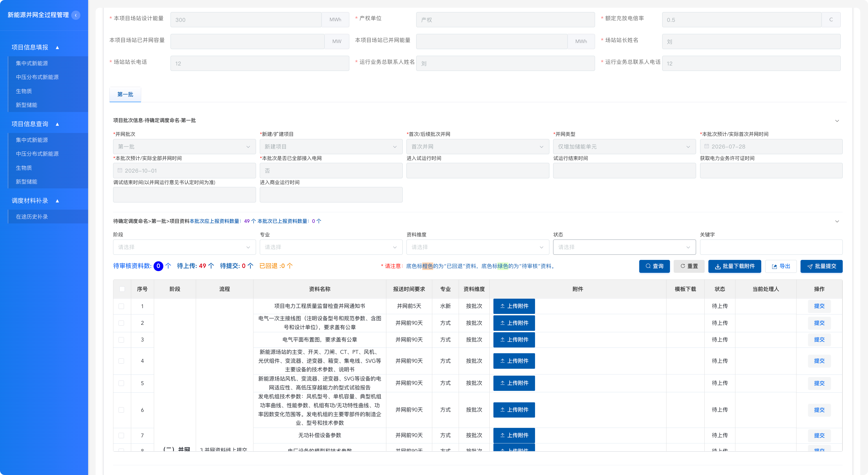868x475 pixels.
Task: Collapse the 项目信息填报 menu triangle
Action: click(x=57, y=48)
